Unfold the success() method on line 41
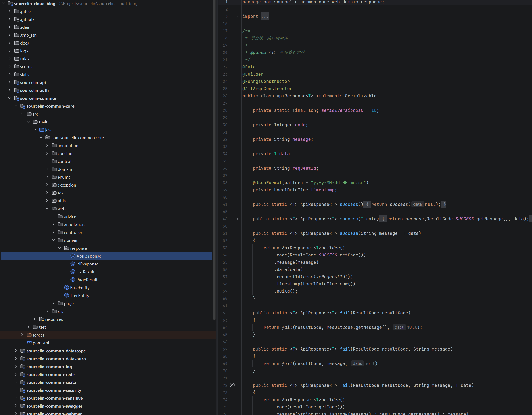532x415 pixels. pyautogui.click(x=237, y=205)
